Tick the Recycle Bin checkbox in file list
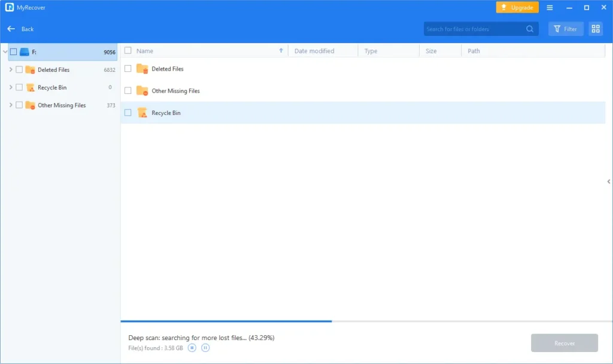 click(x=128, y=113)
